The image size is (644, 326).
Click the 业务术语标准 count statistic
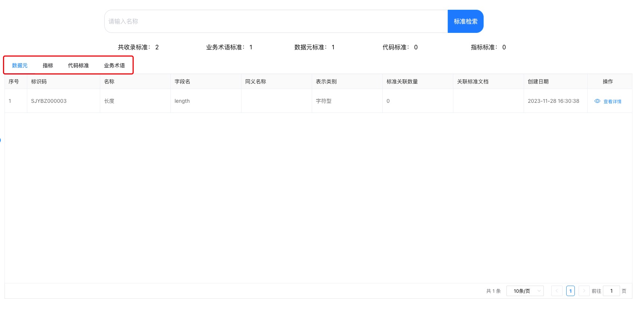[x=229, y=47]
